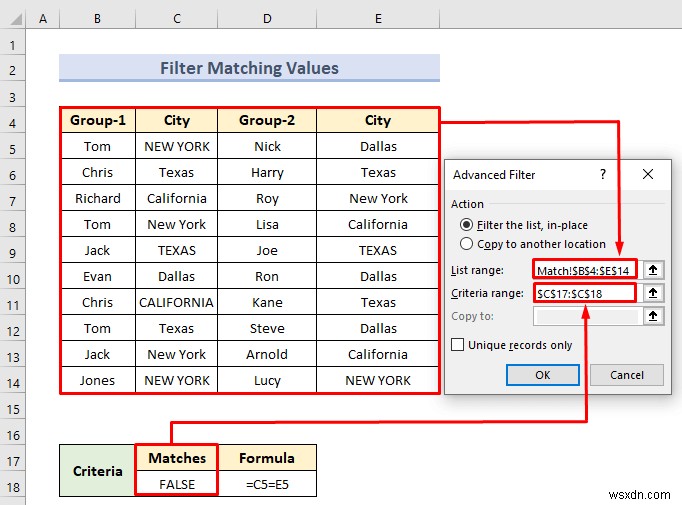Click the Group-1 header cell
The image size is (682, 505).
98,120
